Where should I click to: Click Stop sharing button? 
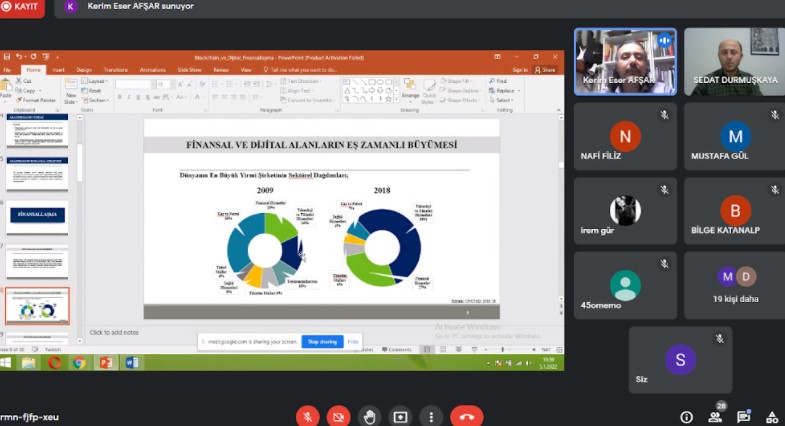tap(322, 342)
